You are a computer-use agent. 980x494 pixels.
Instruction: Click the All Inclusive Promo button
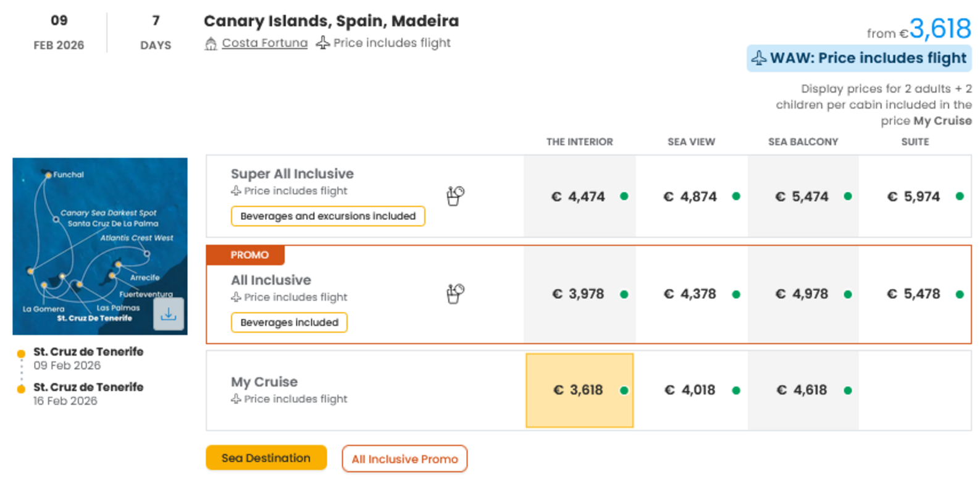[404, 458]
